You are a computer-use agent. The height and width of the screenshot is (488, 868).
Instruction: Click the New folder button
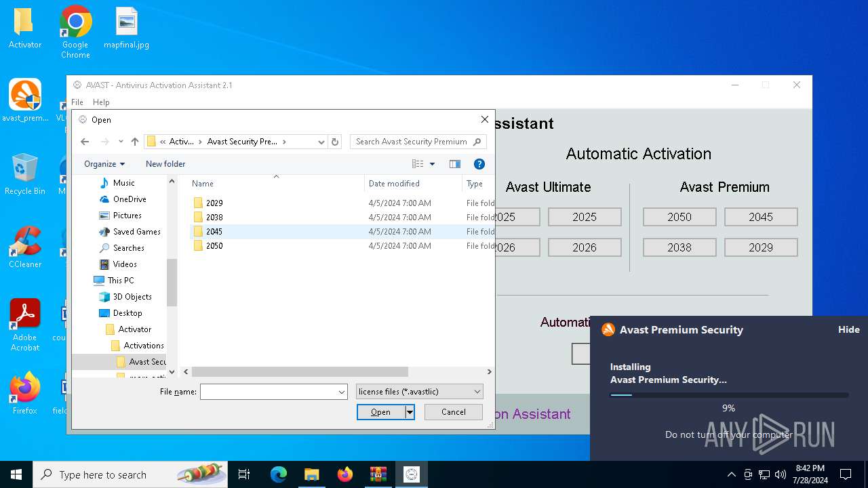click(x=165, y=164)
